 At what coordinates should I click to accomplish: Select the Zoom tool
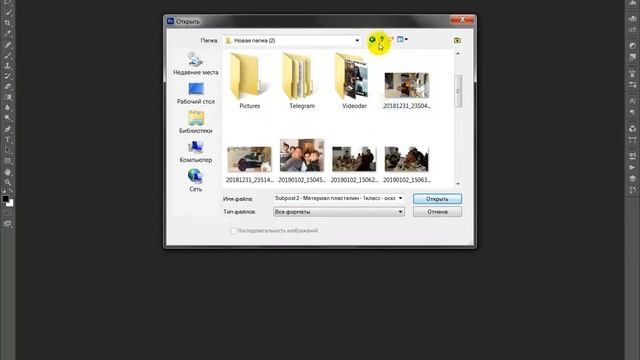[x=7, y=182]
